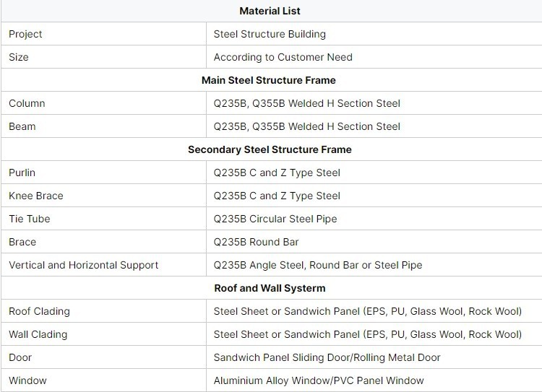Click the "Main Steel Structure Frame" section header
The image size is (542, 392).
(268, 80)
